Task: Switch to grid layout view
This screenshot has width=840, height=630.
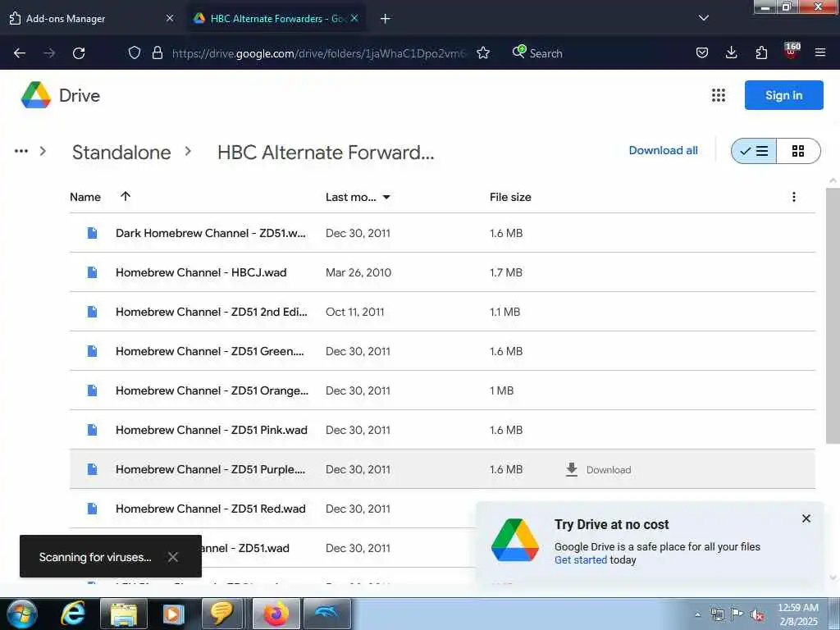Action: click(x=798, y=151)
